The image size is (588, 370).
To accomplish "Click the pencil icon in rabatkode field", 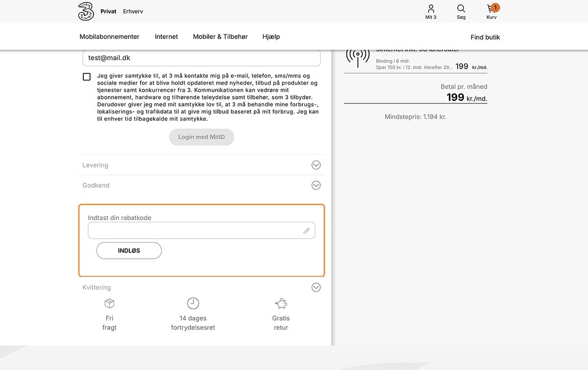I will (306, 230).
